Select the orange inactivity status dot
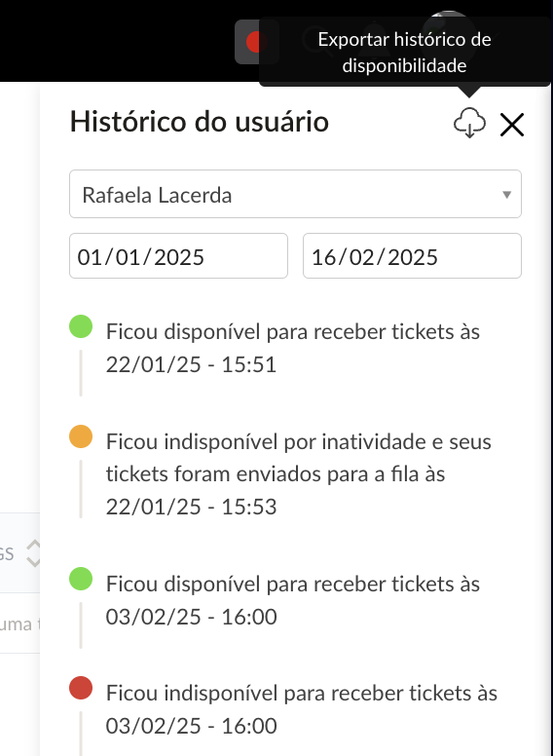Screen dimensions: 553x756 [x=81, y=436]
